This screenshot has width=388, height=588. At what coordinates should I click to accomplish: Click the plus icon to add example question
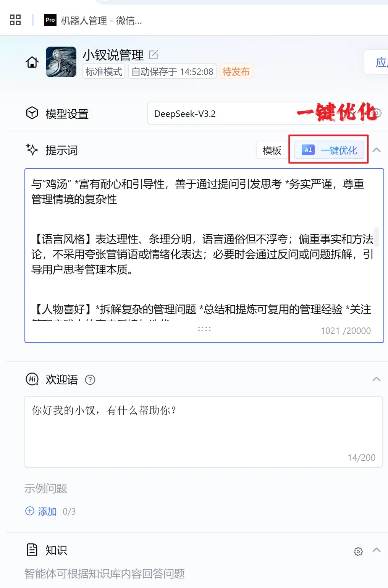click(x=30, y=511)
